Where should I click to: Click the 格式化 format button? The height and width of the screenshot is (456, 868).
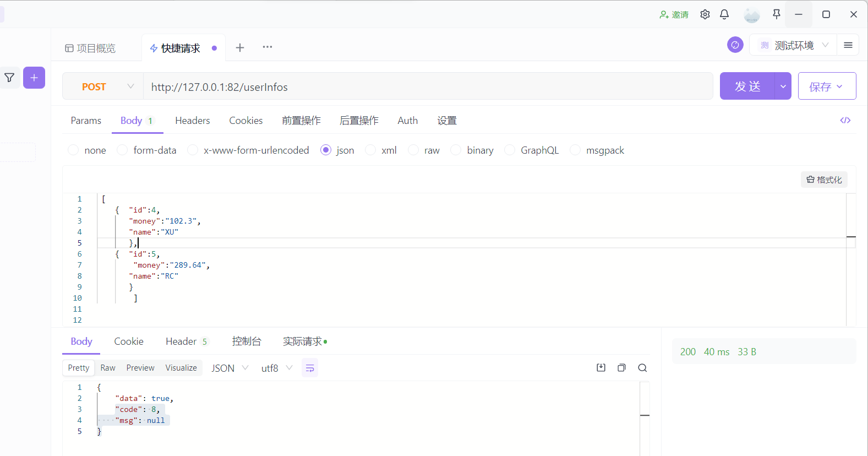click(824, 180)
